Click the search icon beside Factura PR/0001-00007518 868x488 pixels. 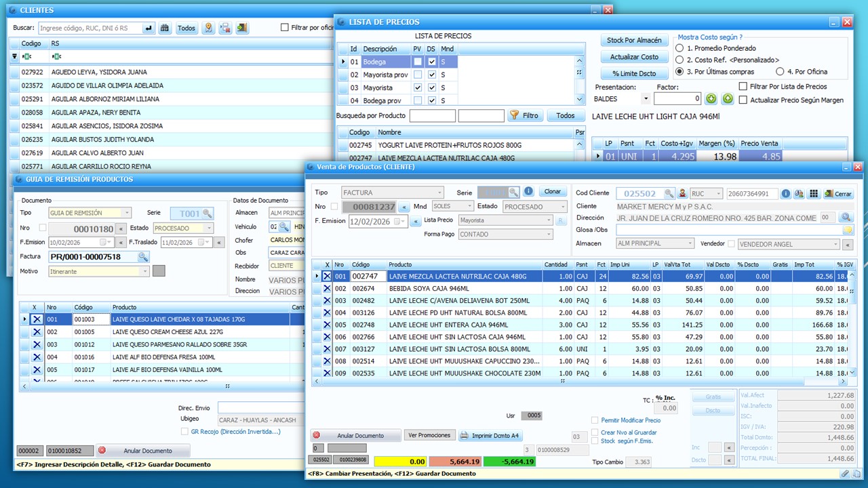coord(143,257)
